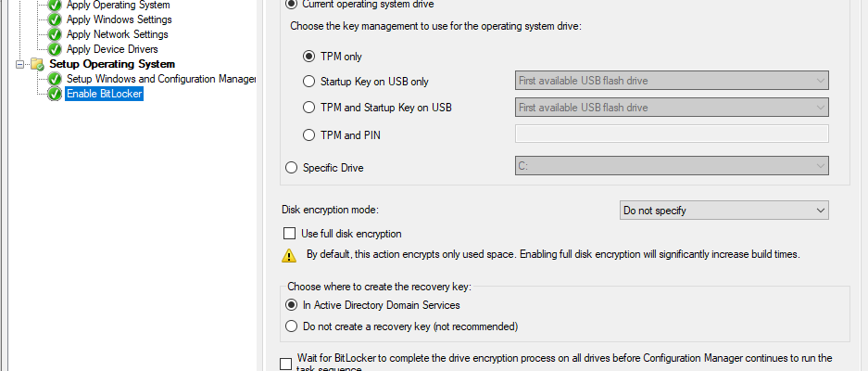Choose Startup Key on USB only option
868x371 pixels.
pos(308,82)
